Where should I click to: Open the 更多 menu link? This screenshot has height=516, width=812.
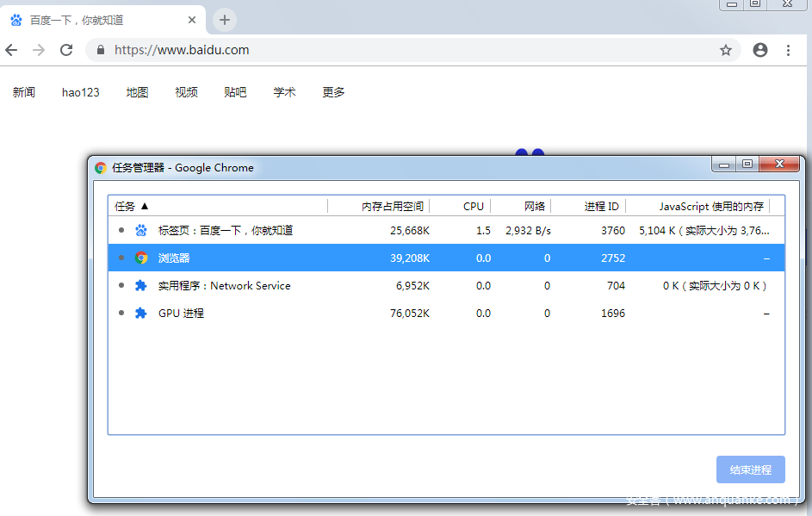click(x=333, y=92)
